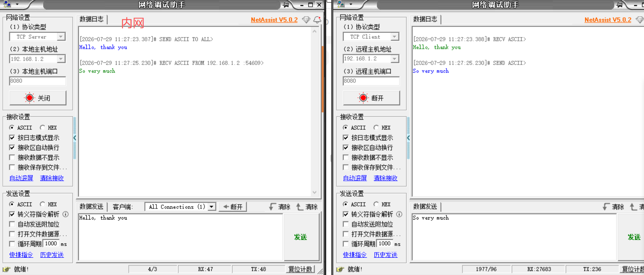Switch to server 数据日志 tab
This screenshot has width=644, height=275.
92,19
